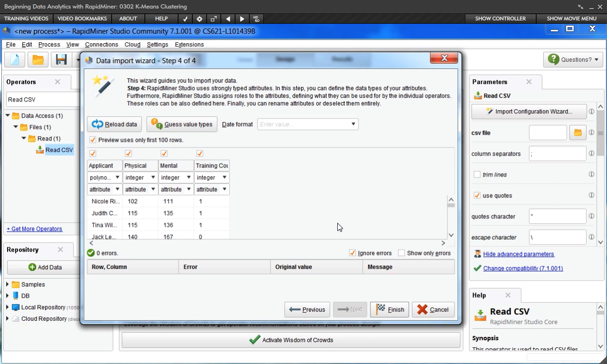The image size is (607, 364).
Task: Click the Read CSV operator in tree
Action: [59, 150]
